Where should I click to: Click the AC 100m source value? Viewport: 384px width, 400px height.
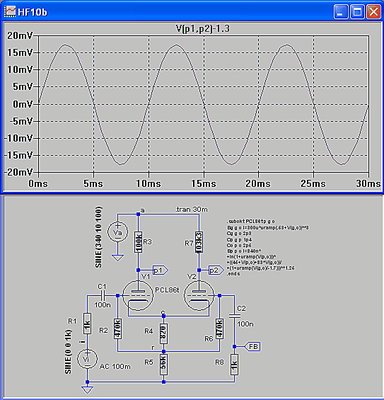coord(115,366)
